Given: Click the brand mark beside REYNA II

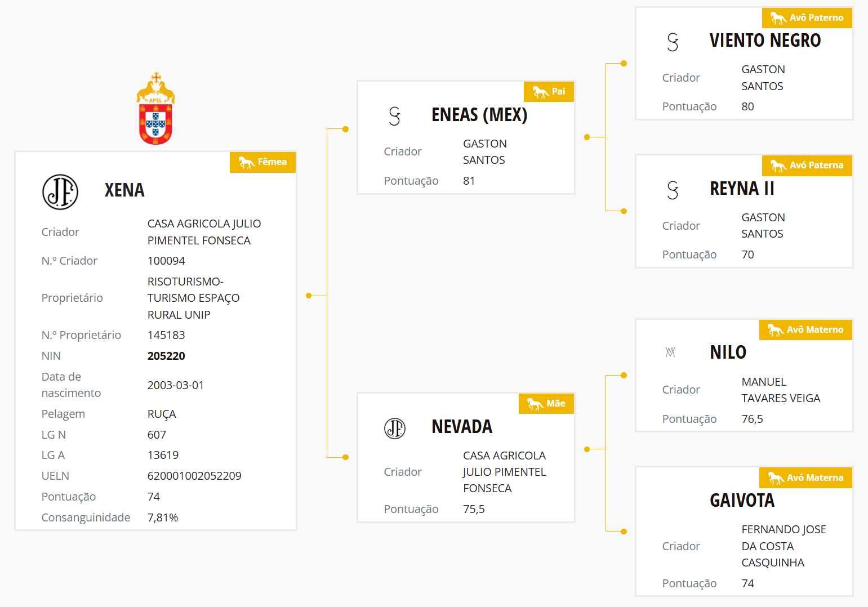Looking at the screenshot, I should tap(673, 190).
